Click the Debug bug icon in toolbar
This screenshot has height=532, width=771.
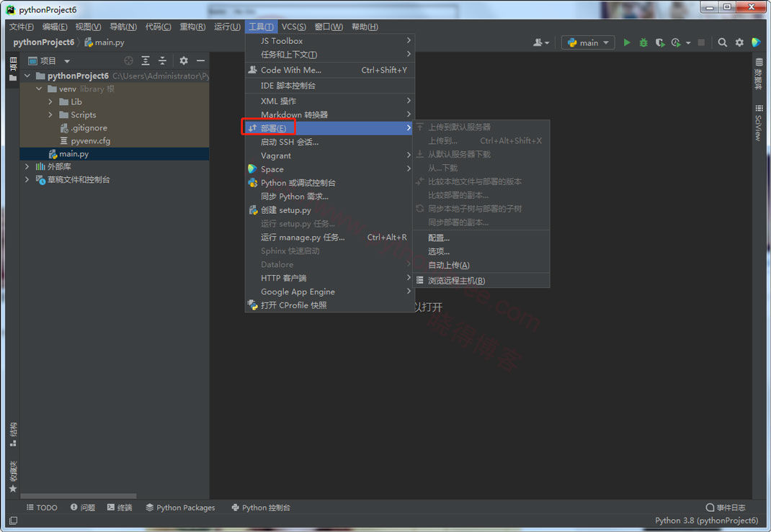[x=643, y=42]
